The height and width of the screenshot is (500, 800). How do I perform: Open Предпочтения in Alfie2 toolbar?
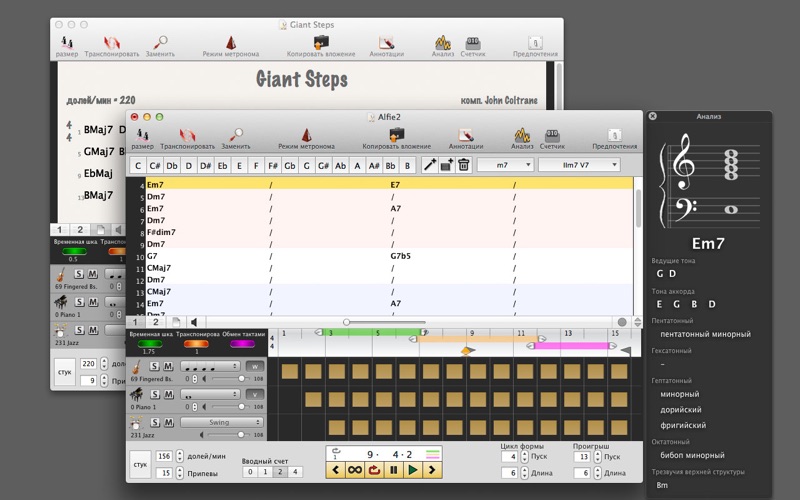(614, 139)
